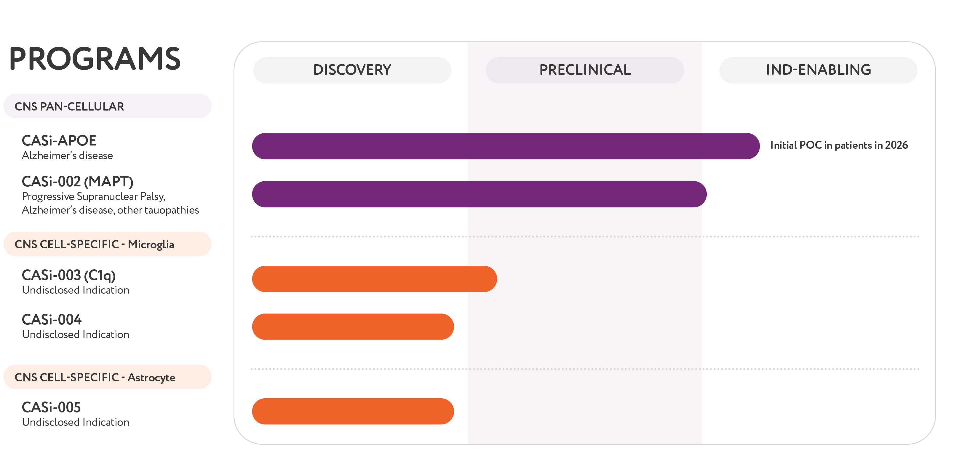
Task: Click 'Alzheimer's disease' under CASi-APOE
Action: (x=67, y=156)
